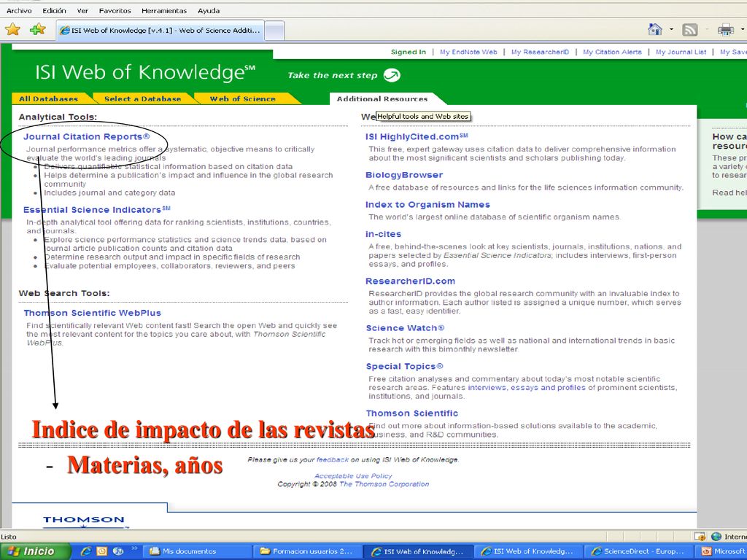Click the RSS feeds icon

(x=690, y=30)
